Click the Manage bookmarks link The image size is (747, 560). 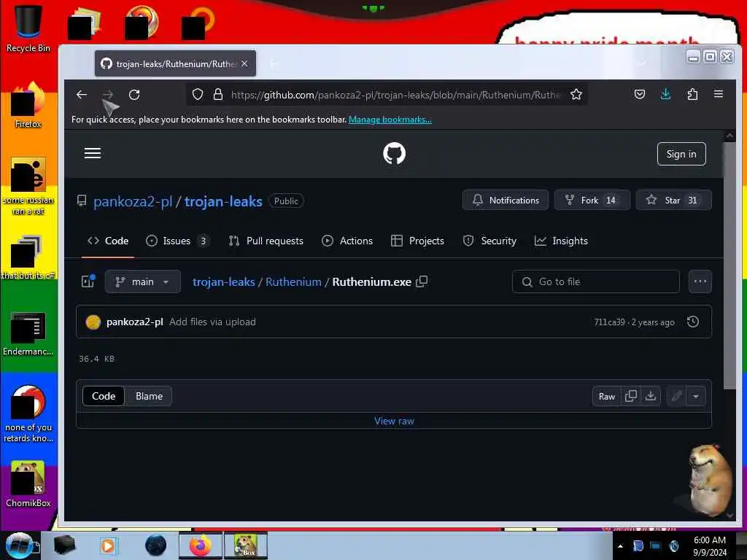point(390,120)
